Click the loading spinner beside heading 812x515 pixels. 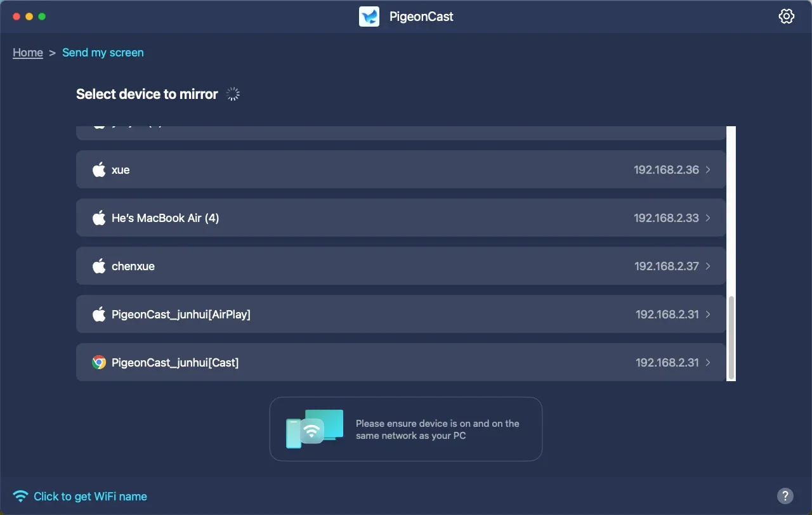pyautogui.click(x=233, y=94)
